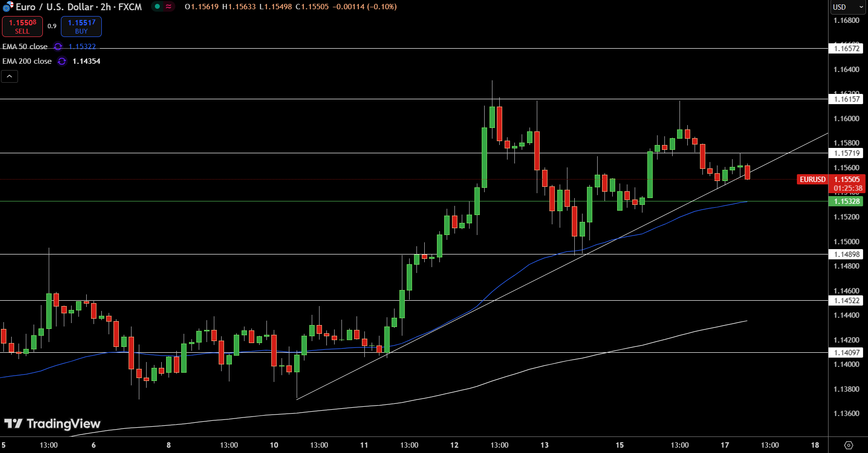
Task: Click the green 1.15328 EMA price label
Action: pos(846,201)
